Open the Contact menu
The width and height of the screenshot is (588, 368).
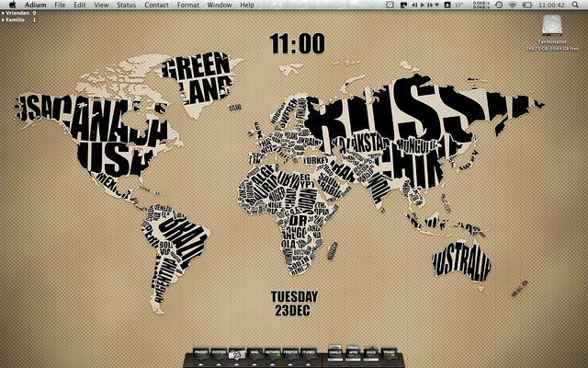pos(157,5)
